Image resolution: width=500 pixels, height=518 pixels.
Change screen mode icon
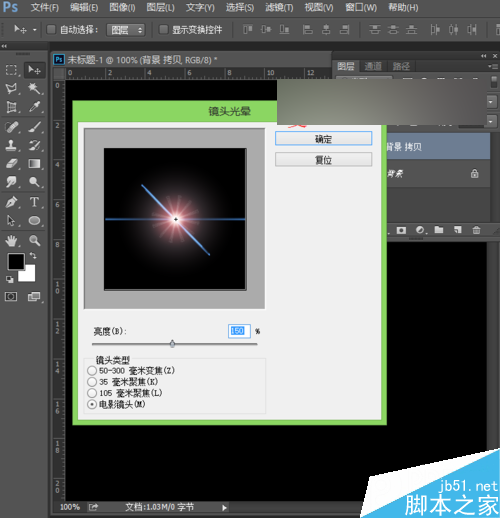click(34, 297)
